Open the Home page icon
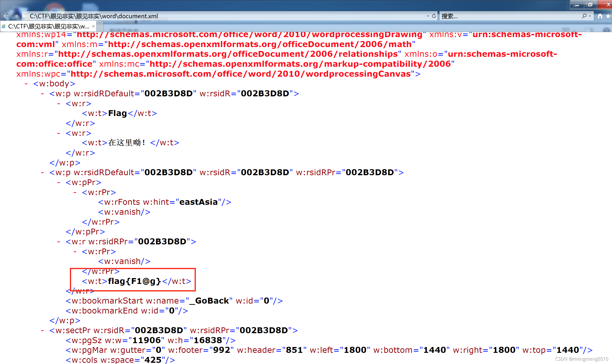The image size is (612, 364). pos(600,16)
